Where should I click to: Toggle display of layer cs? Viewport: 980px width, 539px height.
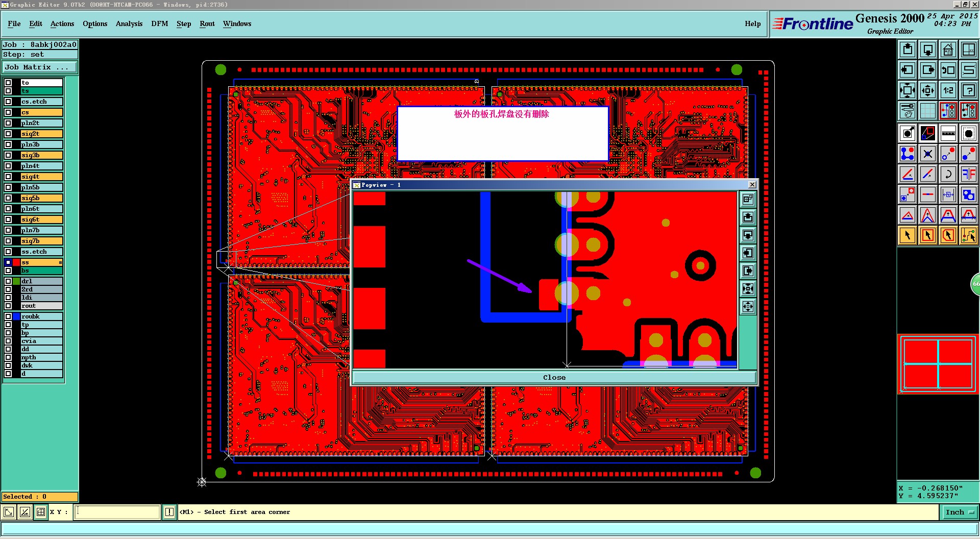[8, 112]
